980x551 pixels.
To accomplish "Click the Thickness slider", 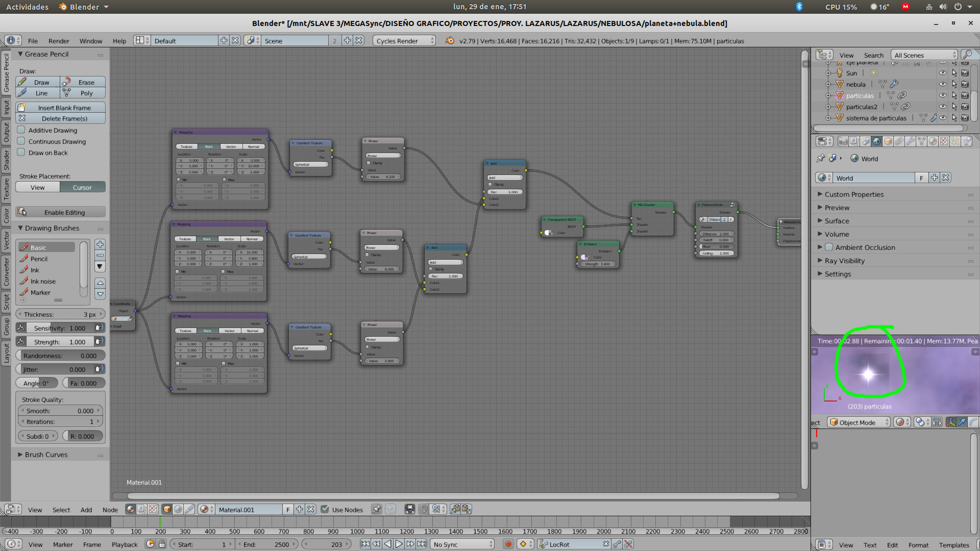I will 60,314.
